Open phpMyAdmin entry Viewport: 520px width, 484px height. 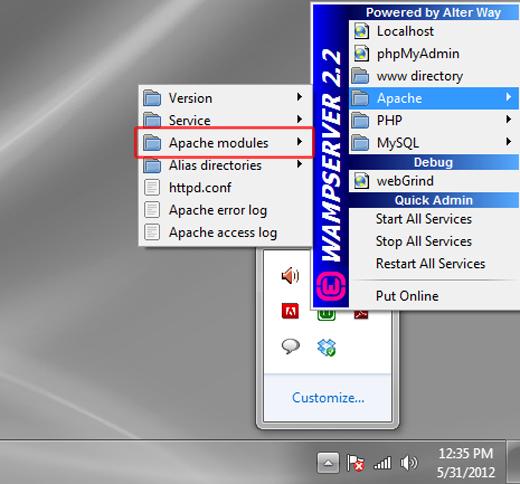coord(434,54)
